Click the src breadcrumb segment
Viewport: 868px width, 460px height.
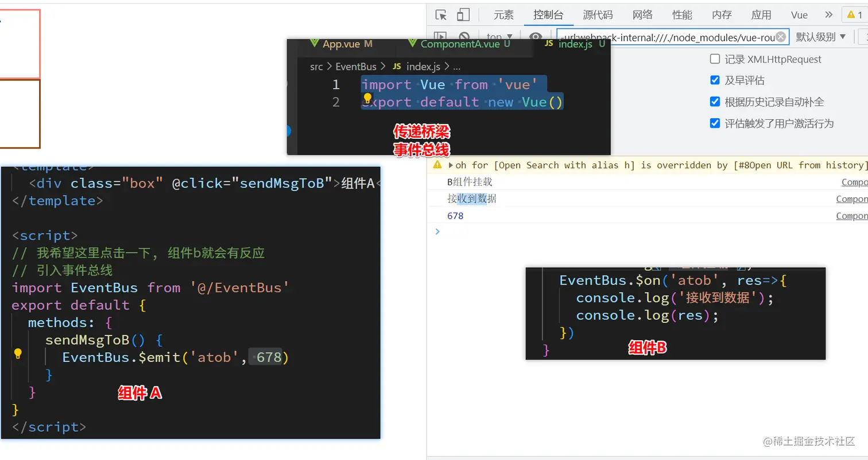point(316,67)
